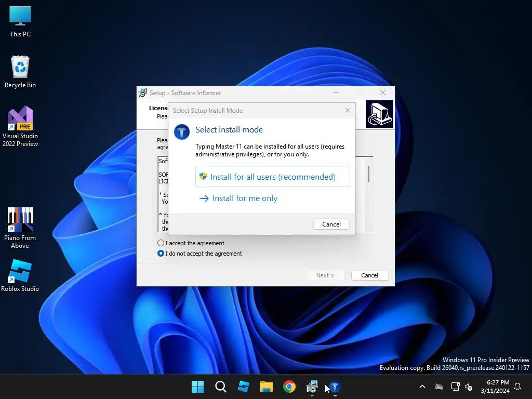
Task: Click Cancel in Software Informer setup window
Action: point(369,275)
